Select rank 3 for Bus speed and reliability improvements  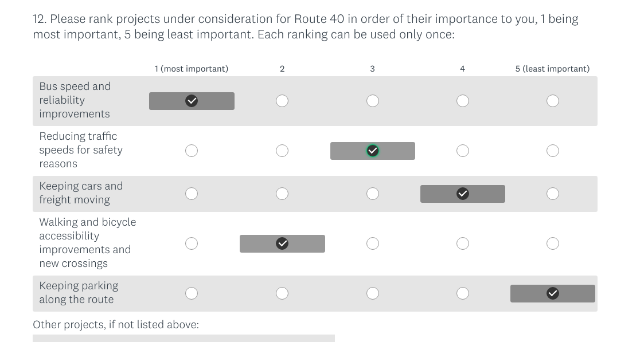pos(372,101)
